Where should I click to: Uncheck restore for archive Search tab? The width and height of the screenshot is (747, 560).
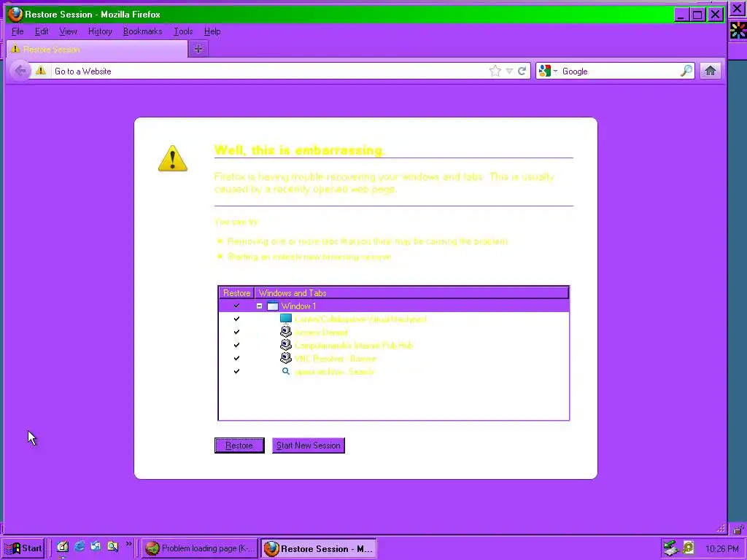pyautogui.click(x=236, y=371)
